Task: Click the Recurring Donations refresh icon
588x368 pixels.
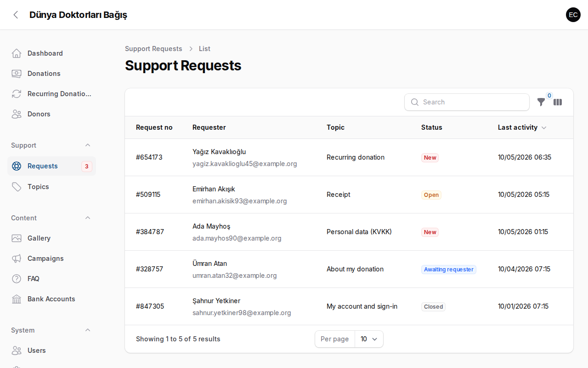Action: (x=17, y=94)
